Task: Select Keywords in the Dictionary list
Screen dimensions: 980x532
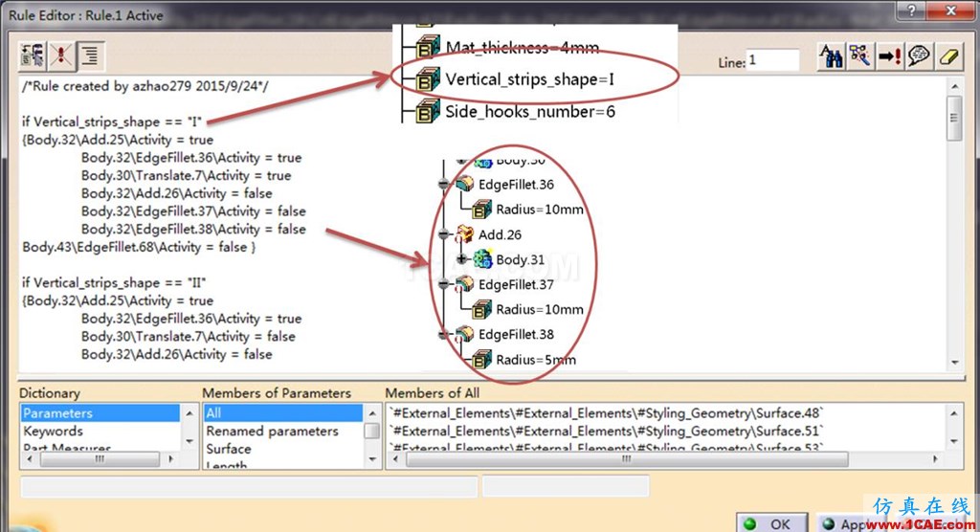Action: (x=54, y=432)
